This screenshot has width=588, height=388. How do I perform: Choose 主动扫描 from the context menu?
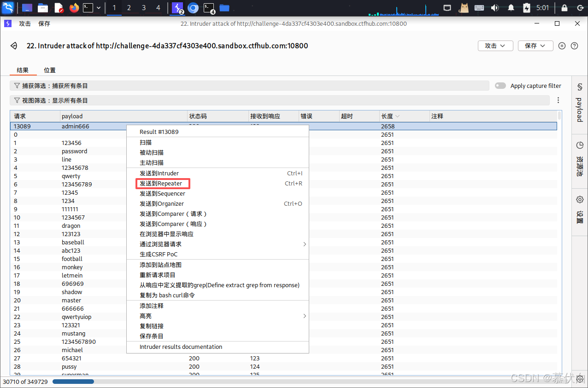point(218,162)
